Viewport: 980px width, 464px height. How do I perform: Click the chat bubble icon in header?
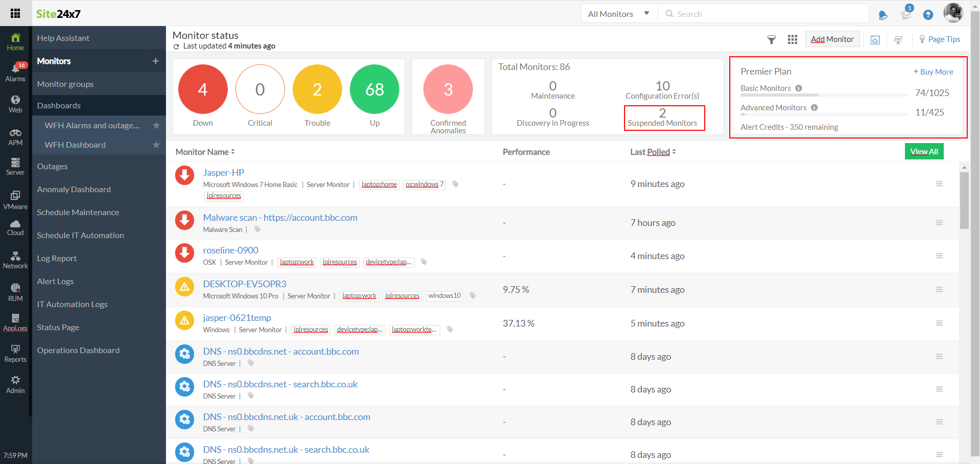[x=883, y=15]
